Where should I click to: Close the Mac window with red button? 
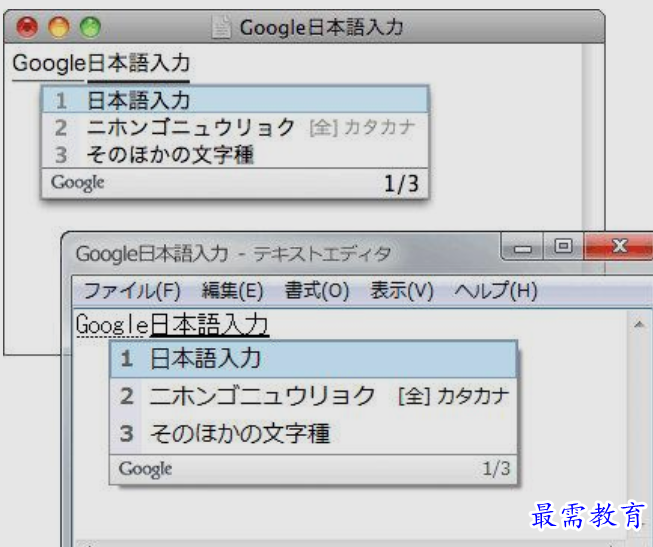27,27
